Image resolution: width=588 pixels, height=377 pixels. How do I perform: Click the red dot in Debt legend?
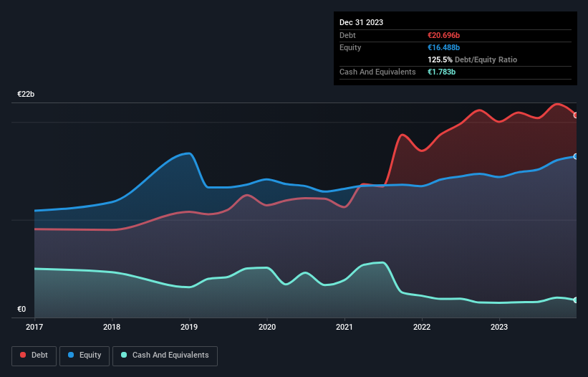point(23,355)
